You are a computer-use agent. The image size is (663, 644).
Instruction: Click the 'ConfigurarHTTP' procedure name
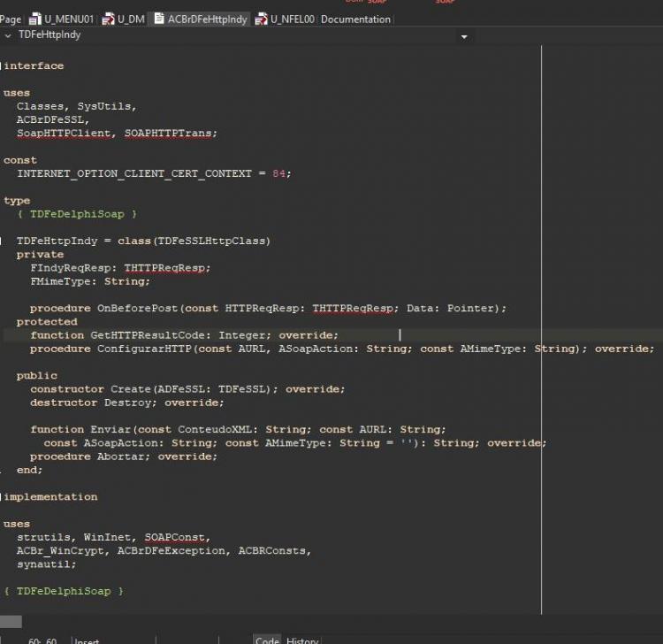pos(144,349)
